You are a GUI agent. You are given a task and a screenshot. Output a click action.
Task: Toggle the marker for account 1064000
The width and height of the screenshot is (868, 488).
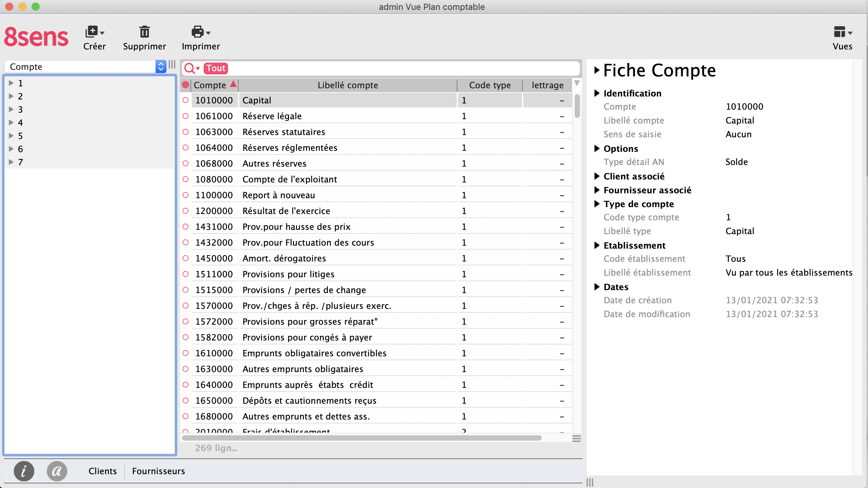(185, 148)
